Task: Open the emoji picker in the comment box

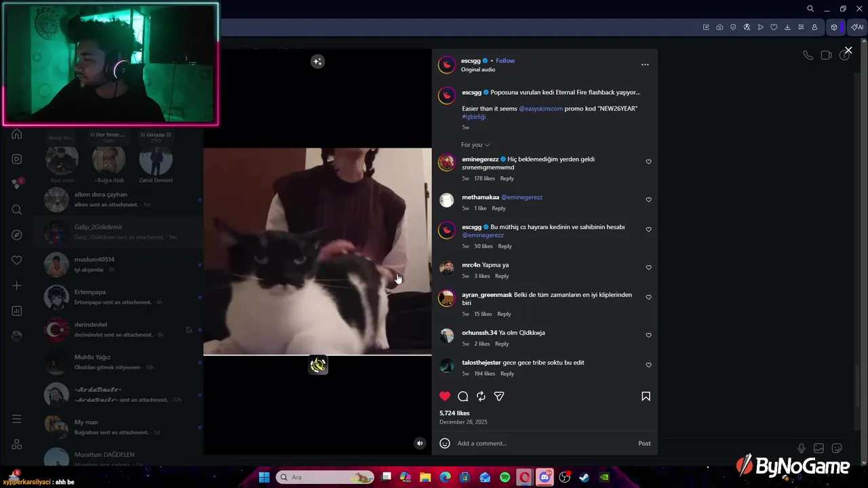Action: (445, 443)
